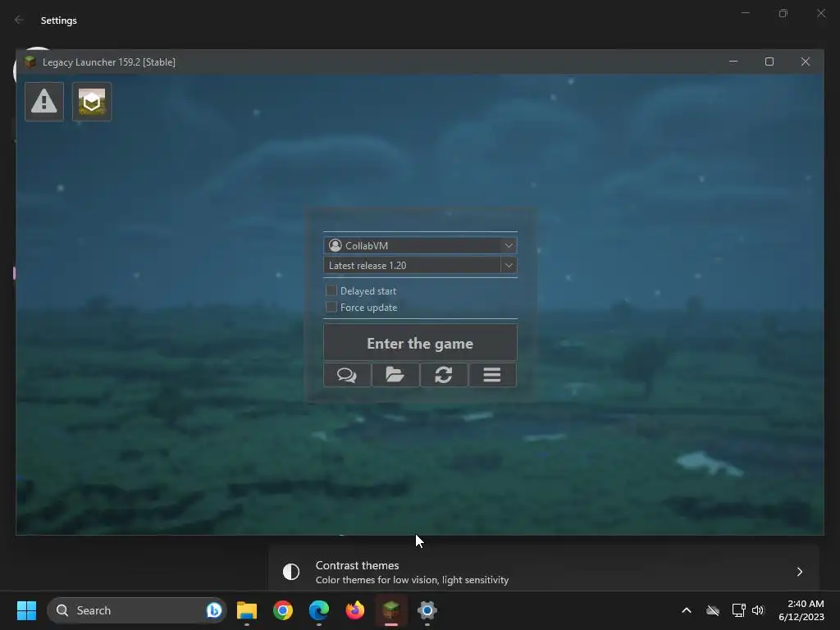
Task: Open Bing chat icon in search box
Action: (x=214, y=610)
